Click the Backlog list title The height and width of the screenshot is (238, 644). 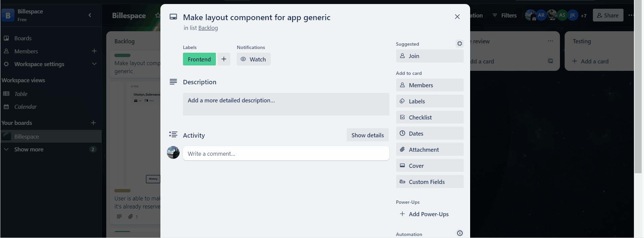[x=124, y=41]
